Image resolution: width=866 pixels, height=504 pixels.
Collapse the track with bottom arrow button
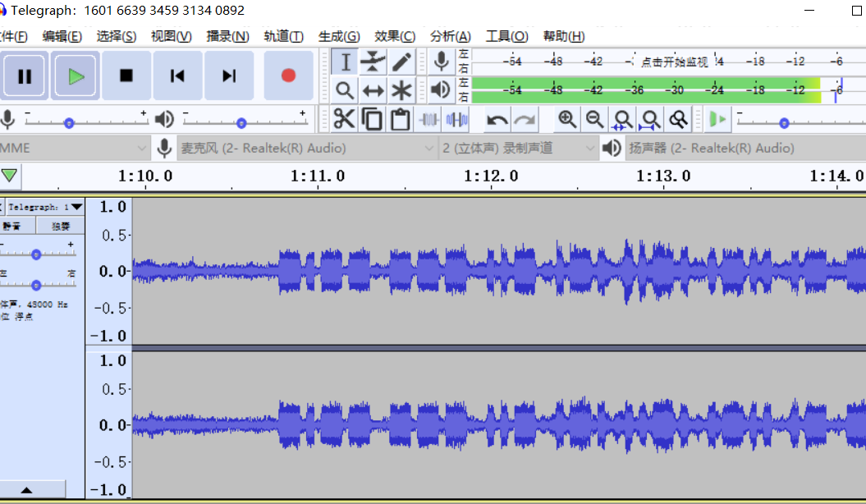(x=32, y=490)
